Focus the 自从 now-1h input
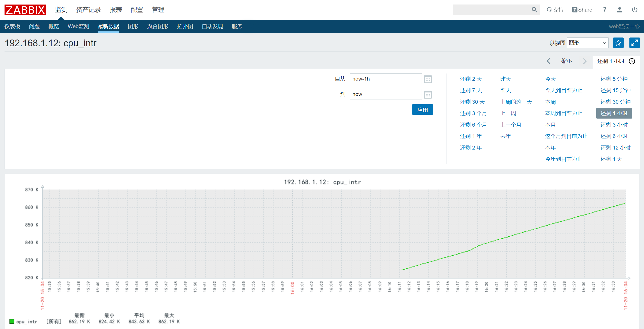The image size is (644, 329). 386,79
